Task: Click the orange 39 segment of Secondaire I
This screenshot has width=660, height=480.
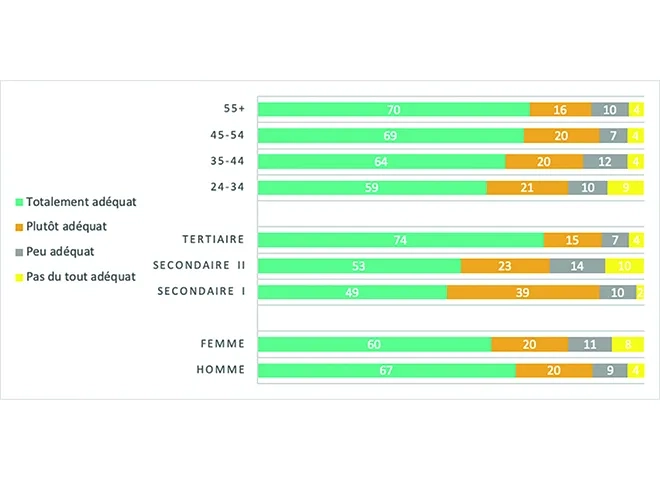Action: (523, 292)
